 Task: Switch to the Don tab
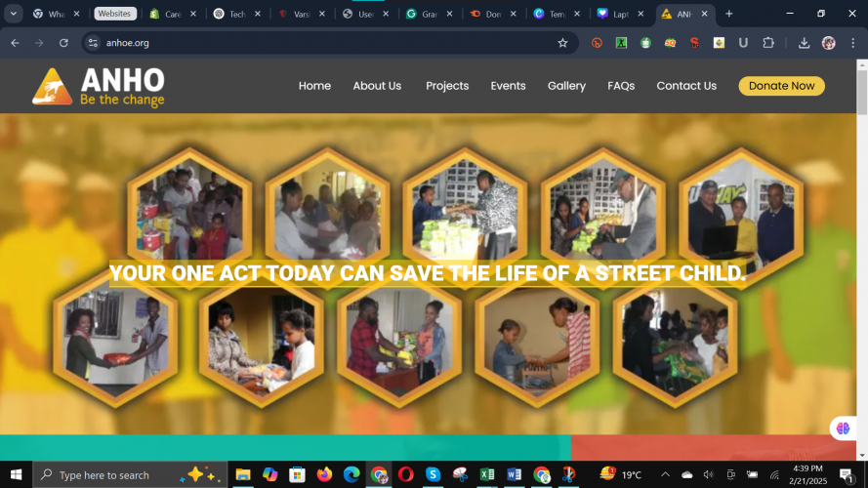click(493, 14)
